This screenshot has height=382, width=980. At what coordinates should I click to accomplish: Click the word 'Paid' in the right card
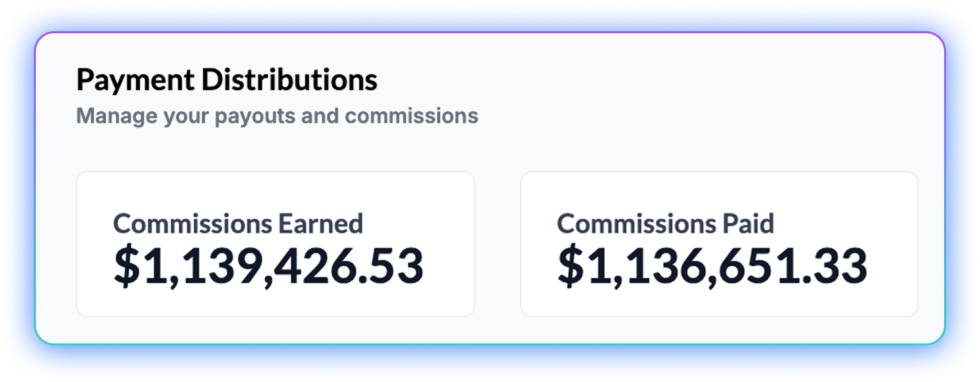tap(748, 224)
